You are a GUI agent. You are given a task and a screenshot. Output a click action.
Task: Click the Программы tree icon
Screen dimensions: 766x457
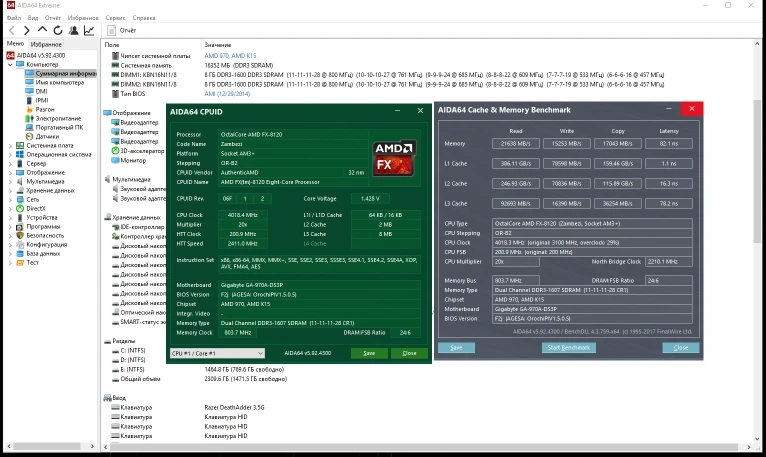(x=20, y=226)
